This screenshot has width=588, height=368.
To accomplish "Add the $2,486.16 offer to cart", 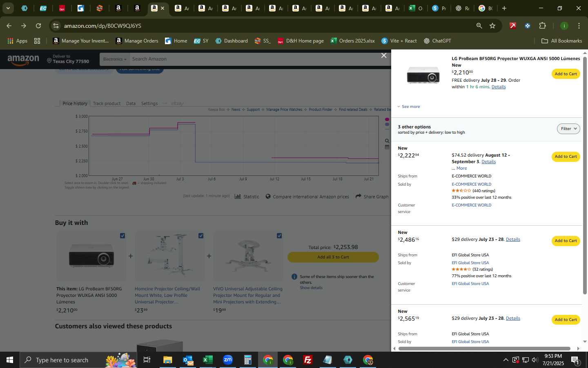I will [566, 241].
